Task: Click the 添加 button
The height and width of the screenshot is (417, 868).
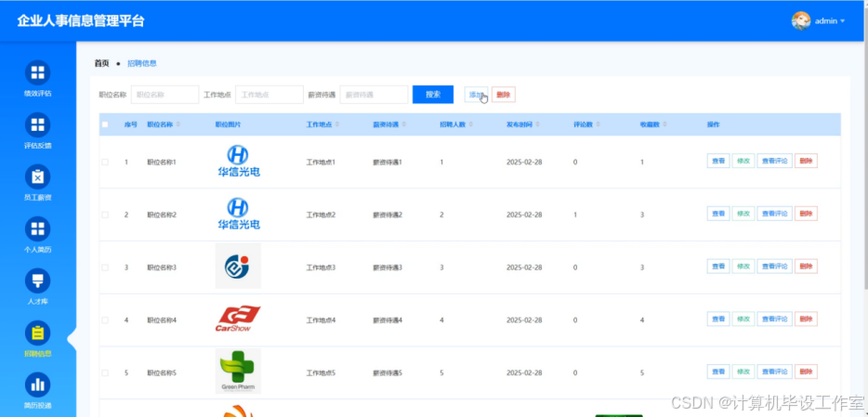Action: [x=476, y=95]
